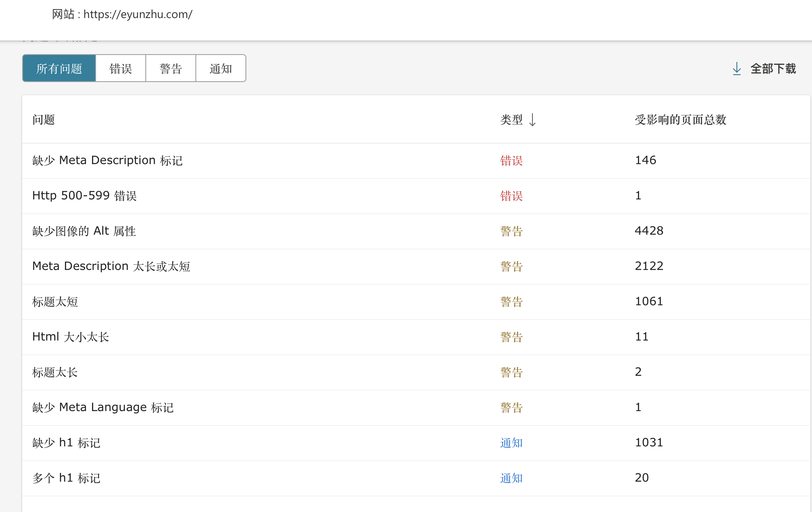Click the sort arrow next to 类型
This screenshot has height=512, width=812.
point(532,120)
